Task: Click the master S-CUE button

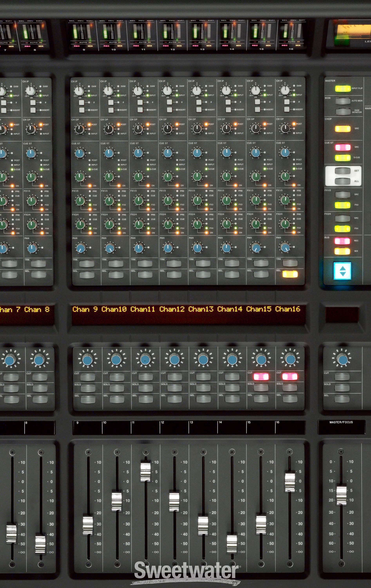Action: tap(343, 158)
